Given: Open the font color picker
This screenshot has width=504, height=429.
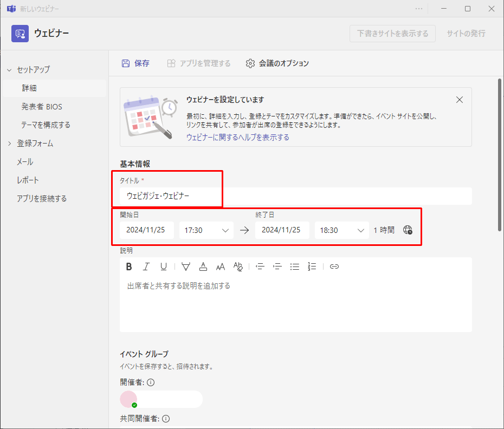Looking at the screenshot, I should [203, 266].
